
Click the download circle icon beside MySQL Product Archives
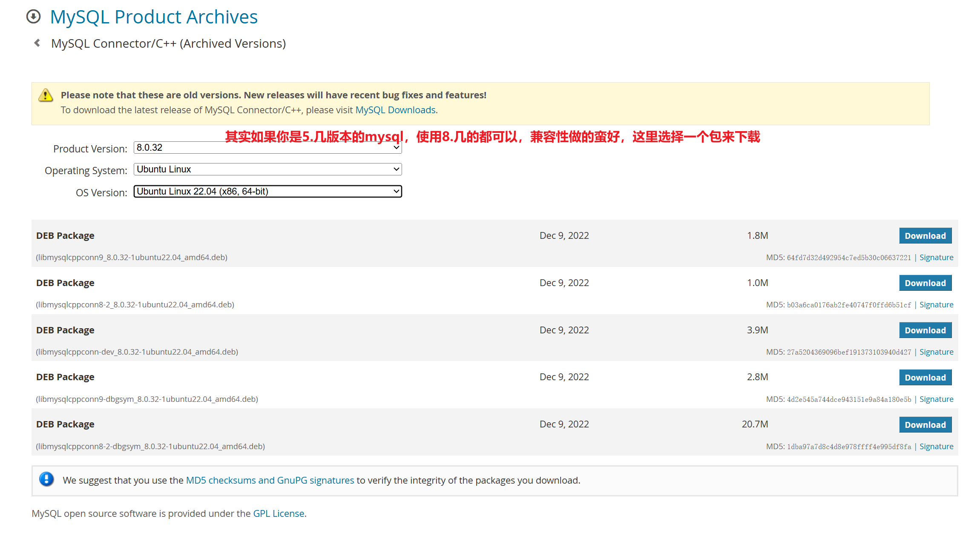point(33,17)
